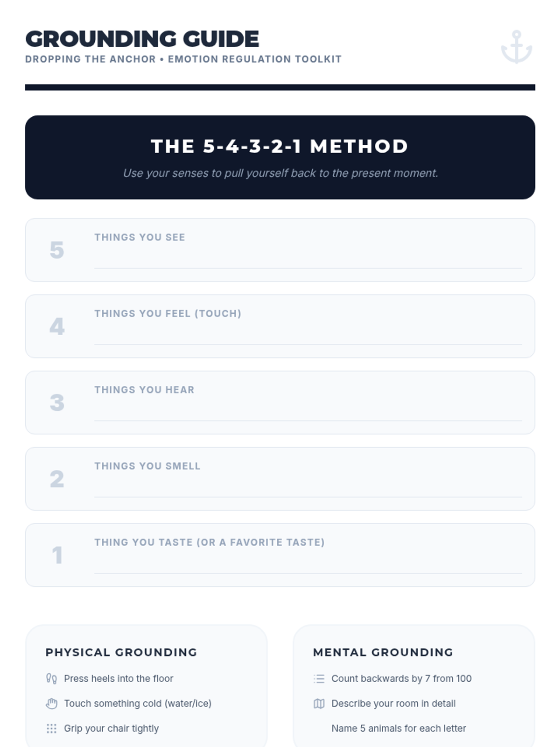Click the footprints icon beside Press heels
This screenshot has width=560, height=747.
click(51, 678)
